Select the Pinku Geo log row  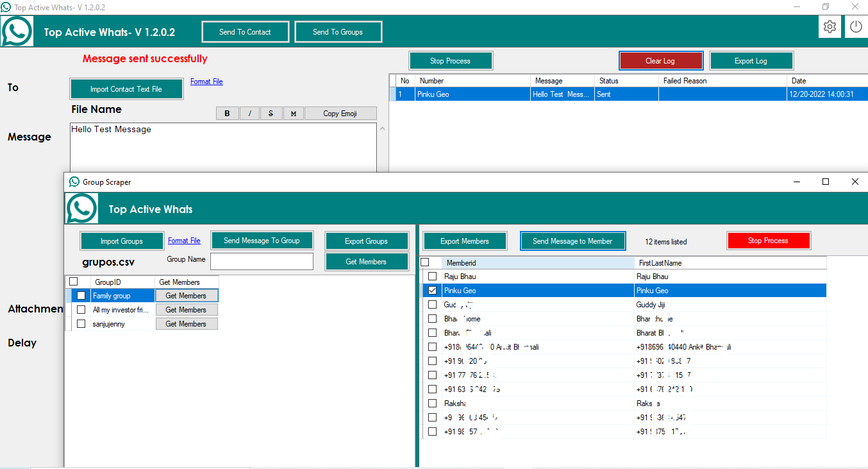pos(628,94)
